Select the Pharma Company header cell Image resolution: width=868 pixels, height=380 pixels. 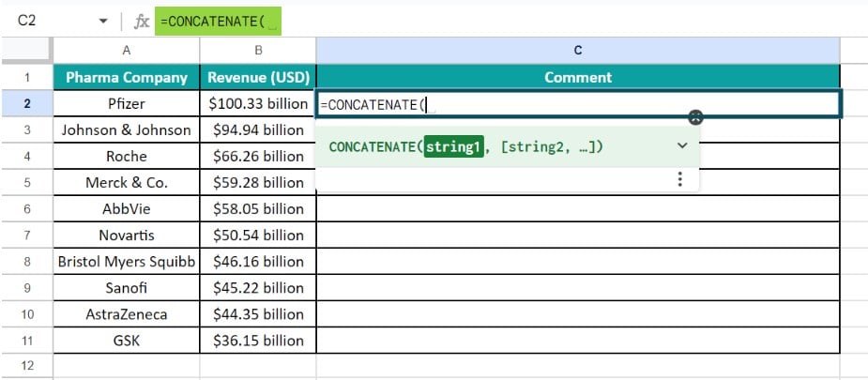[127, 77]
